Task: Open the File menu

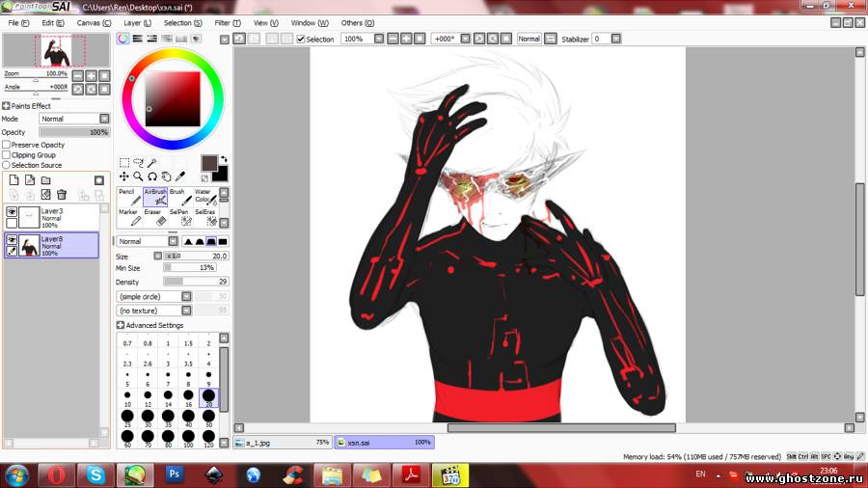Action: (x=18, y=23)
